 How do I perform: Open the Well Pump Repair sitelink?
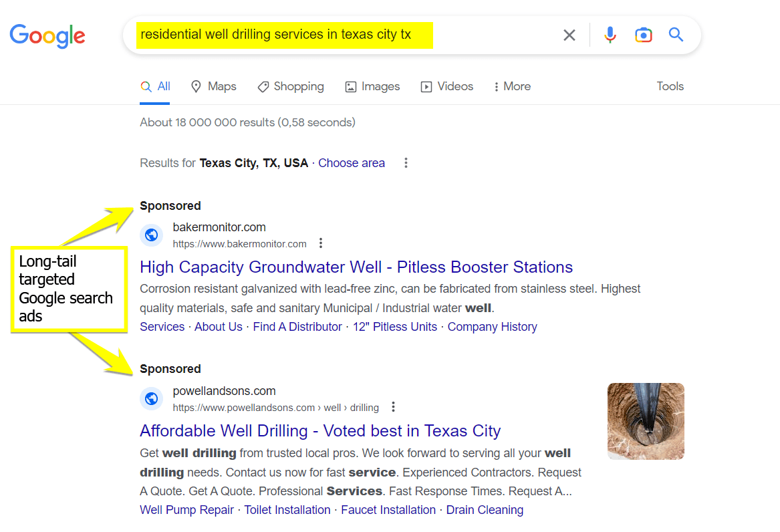point(186,510)
